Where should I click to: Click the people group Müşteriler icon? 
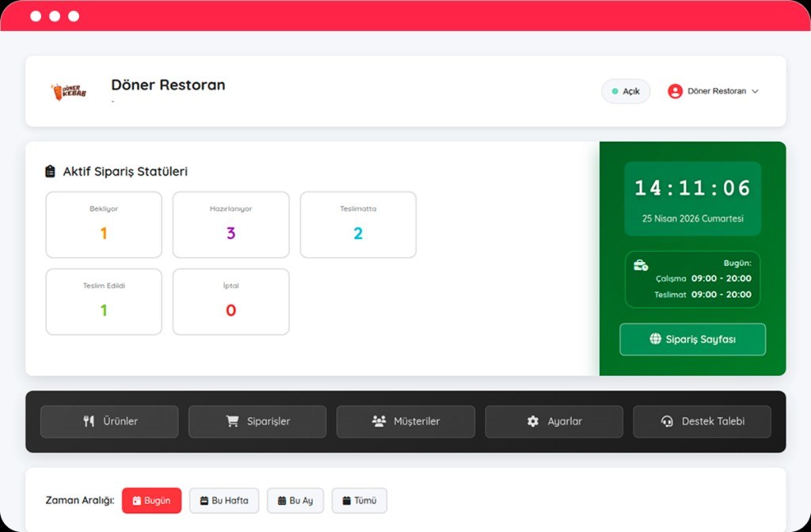coord(379,421)
